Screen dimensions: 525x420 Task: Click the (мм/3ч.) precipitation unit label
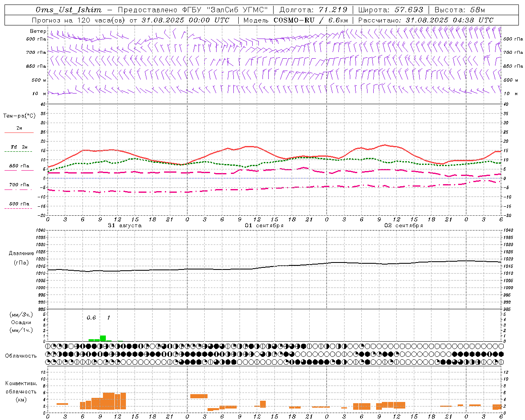(x=21, y=315)
